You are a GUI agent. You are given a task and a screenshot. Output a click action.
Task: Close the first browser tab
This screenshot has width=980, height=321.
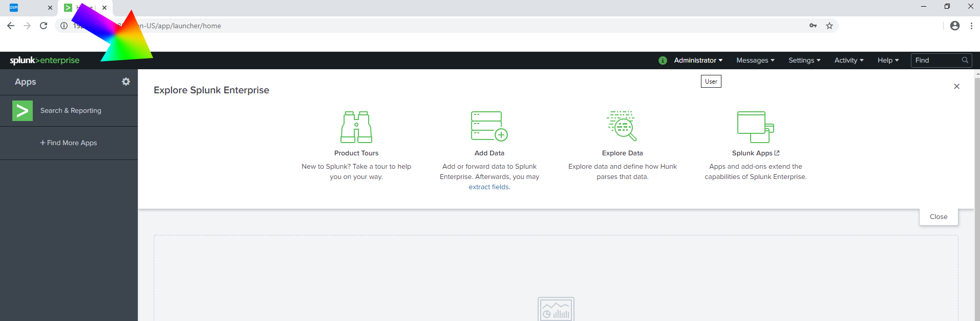click(50, 8)
